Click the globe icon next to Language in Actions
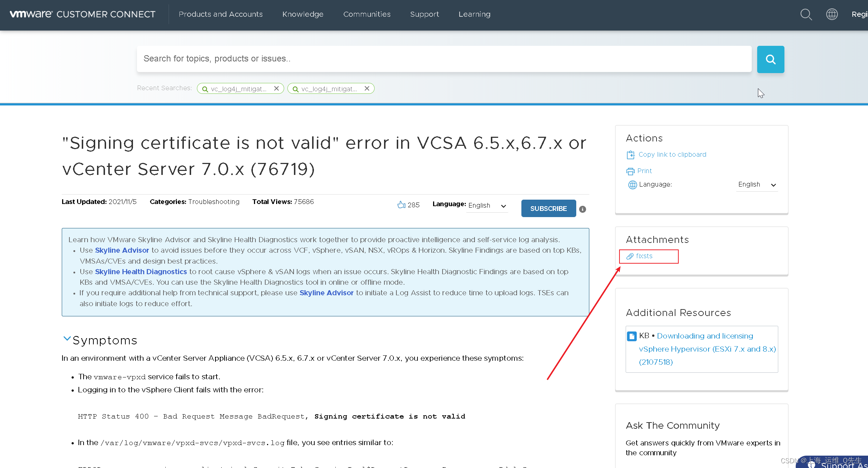Viewport: 868px width, 468px height. point(632,184)
